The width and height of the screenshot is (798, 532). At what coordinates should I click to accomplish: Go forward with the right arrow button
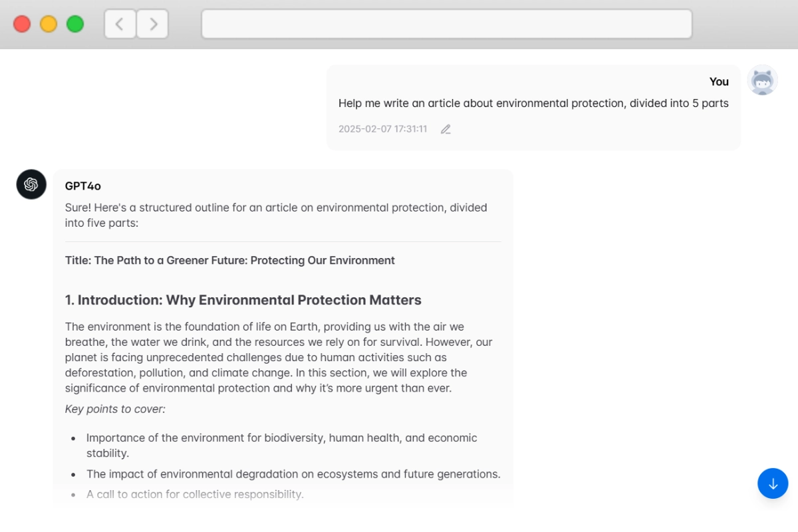pyautogui.click(x=153, y=24)
